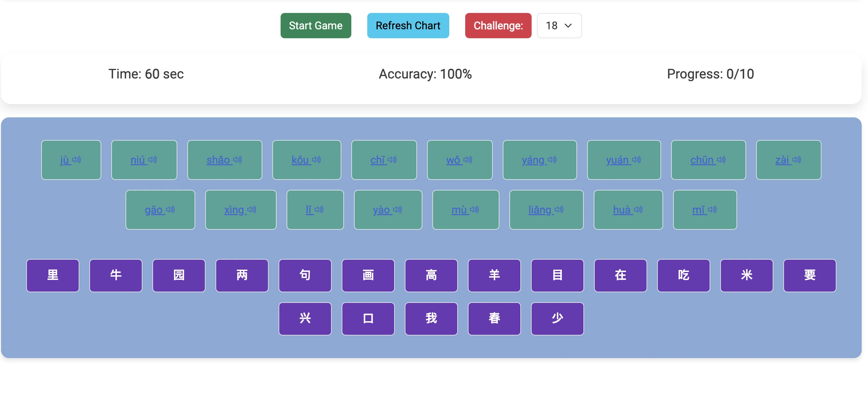Image resolution: width=868 pixels, height=393 pixels.
Task: Click the red Challenge button
Action: pyautogui.click(x=498, y=26)
